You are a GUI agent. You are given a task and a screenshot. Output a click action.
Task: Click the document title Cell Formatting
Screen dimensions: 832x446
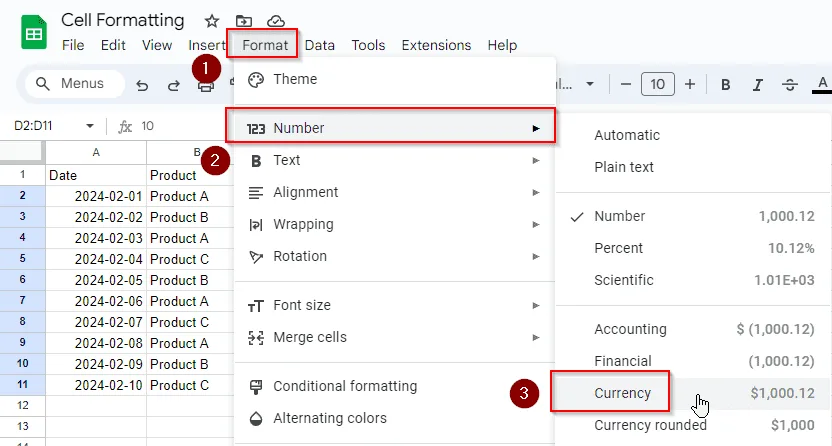[x=123, y=20]
